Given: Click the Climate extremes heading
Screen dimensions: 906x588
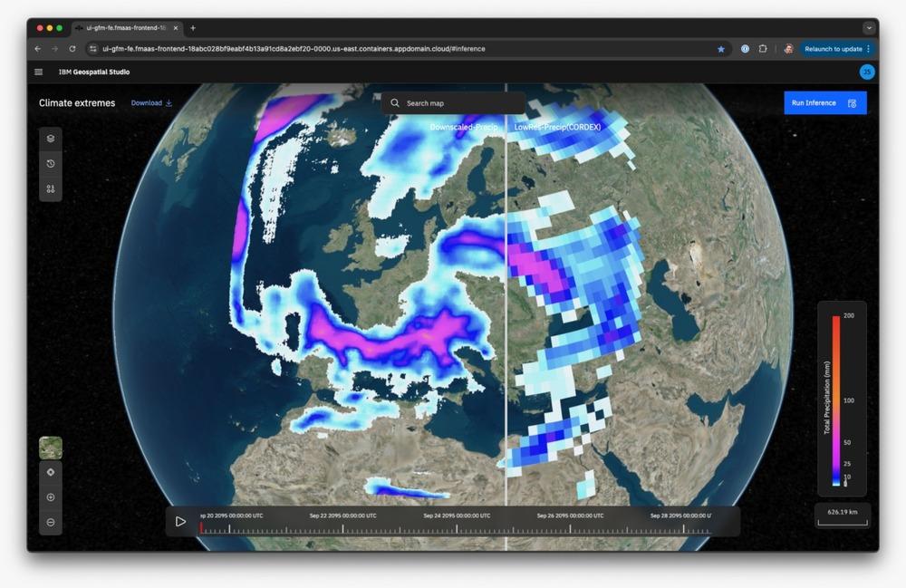Looking at the screenshot, I should pyautogui.click(x=77, y=102).
